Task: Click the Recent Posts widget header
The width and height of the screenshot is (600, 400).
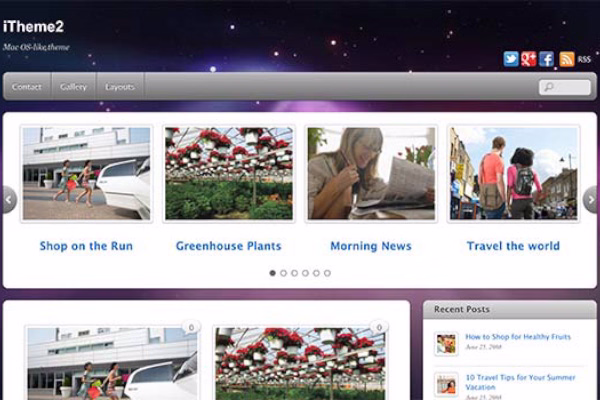Action: coord(510,309)
